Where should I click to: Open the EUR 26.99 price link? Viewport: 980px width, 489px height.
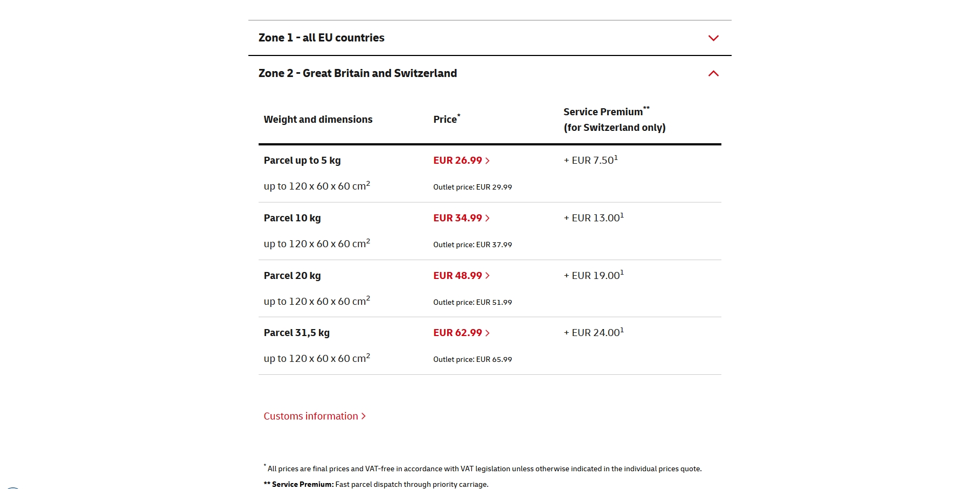(457, 160)
